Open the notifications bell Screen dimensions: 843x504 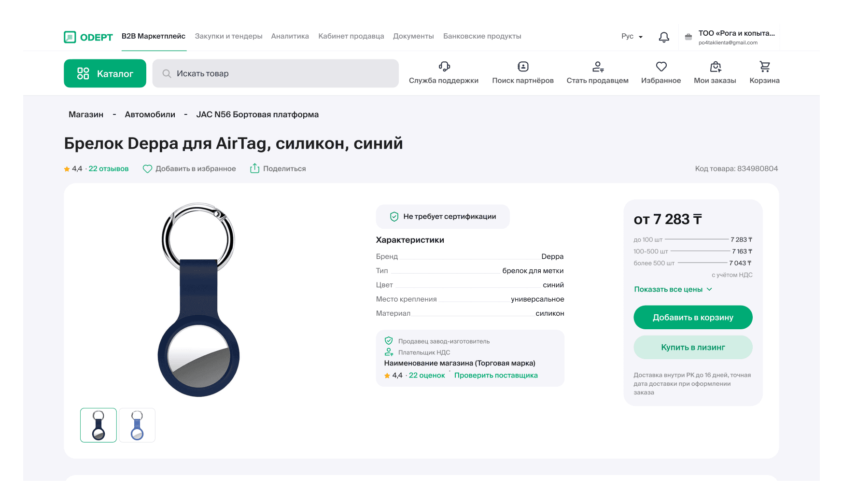(664, 37)
